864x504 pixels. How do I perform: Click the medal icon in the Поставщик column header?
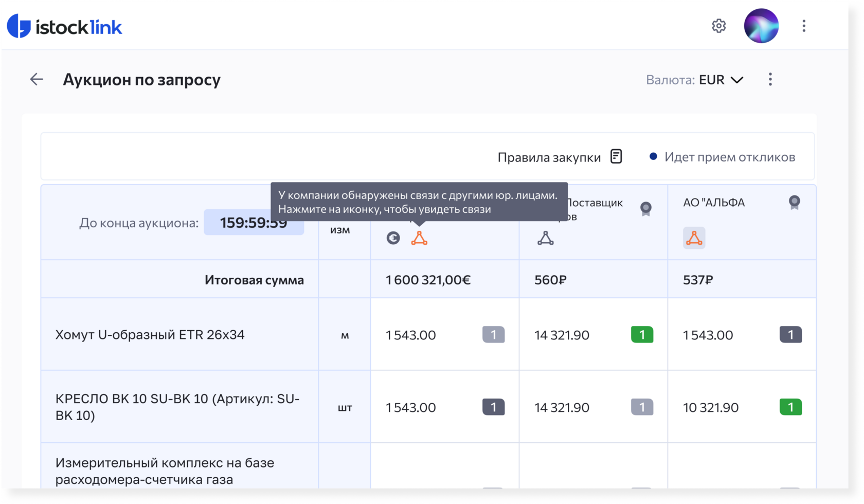645,208
